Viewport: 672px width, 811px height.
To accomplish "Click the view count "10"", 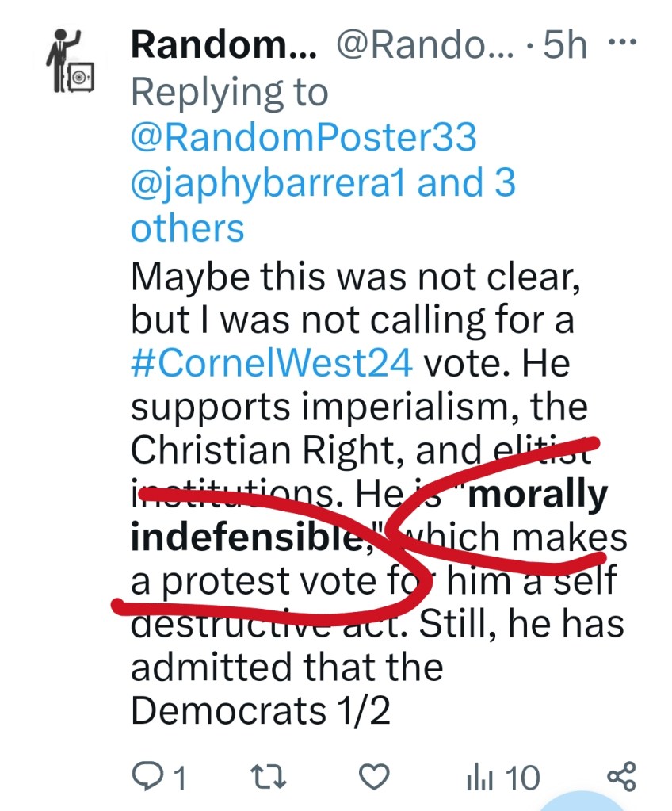I will [523, 778].
